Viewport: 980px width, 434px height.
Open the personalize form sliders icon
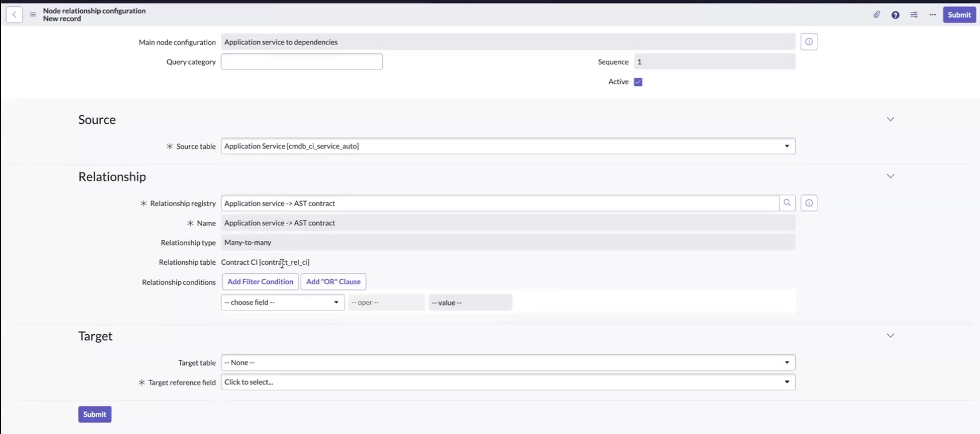point(914,15)
